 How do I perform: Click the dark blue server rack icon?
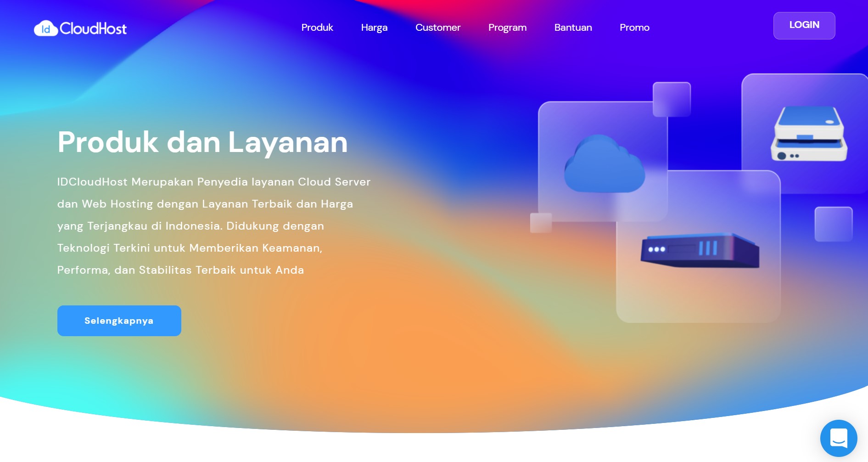(700, 250)
